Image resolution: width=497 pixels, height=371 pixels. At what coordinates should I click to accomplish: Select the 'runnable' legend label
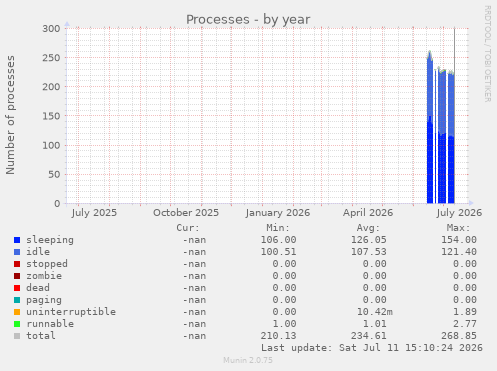[50, 324]
